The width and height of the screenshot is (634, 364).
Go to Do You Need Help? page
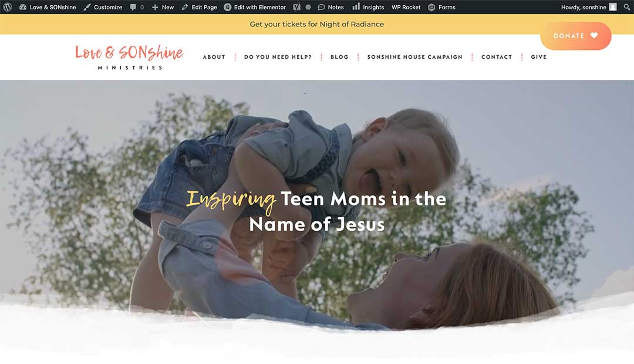(278, 57)
